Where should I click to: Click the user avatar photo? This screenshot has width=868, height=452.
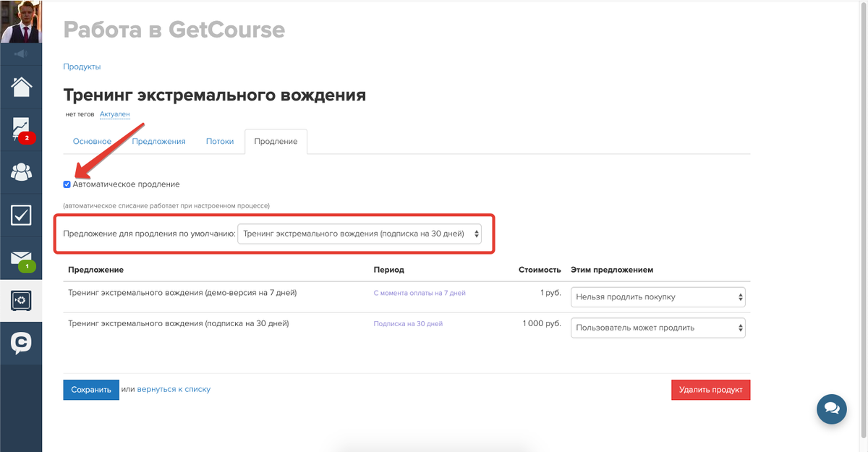click(x=21, y=22)
